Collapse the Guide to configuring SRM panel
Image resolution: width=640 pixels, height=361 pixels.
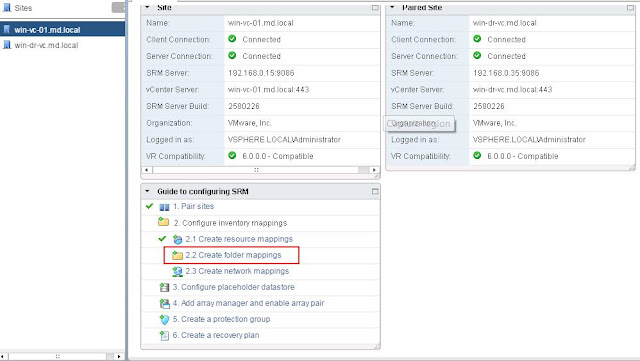(x=147, y=191)
